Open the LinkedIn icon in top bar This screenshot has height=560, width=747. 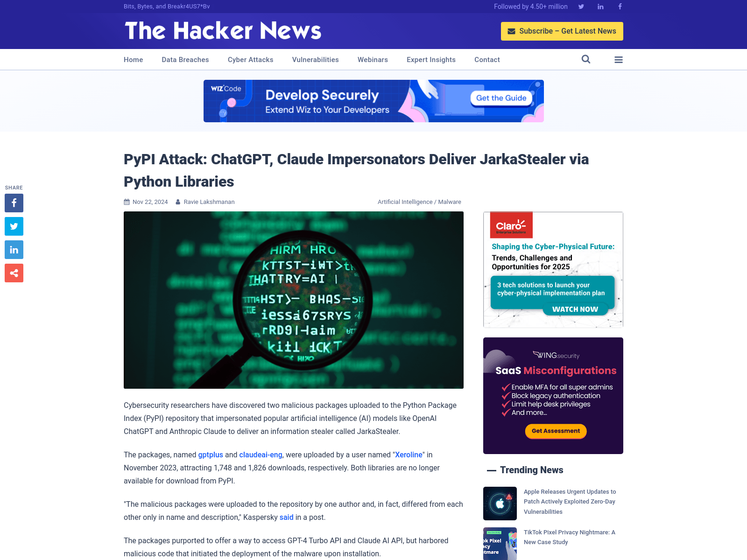tap(600, 7)
